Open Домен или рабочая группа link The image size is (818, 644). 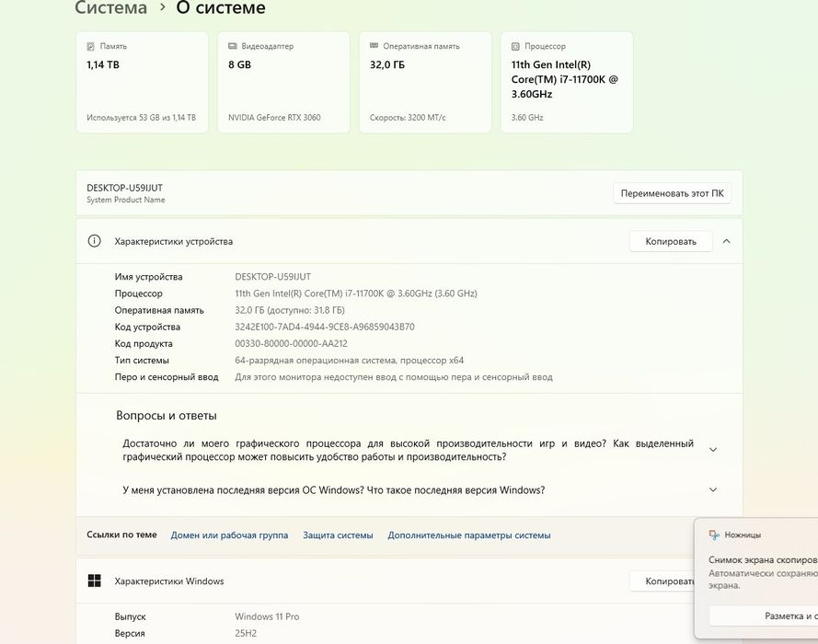(x=229, y=535)
